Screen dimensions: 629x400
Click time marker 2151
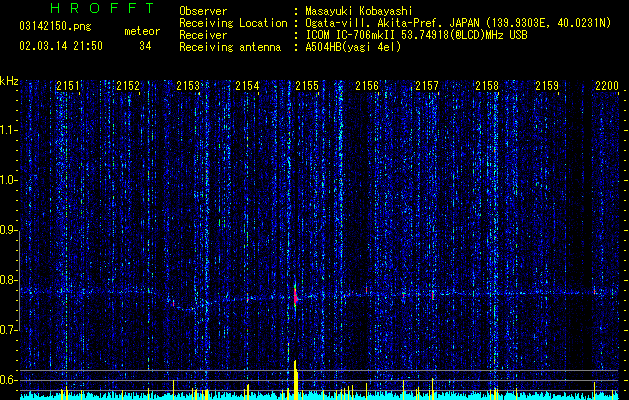pyautogui.click(x=68, y=86)
